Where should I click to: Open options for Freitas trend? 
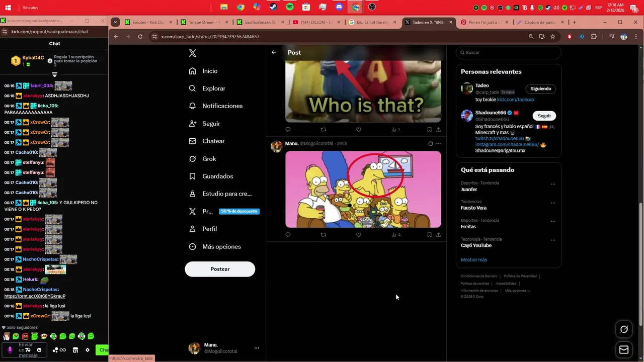tap(553, 222)
